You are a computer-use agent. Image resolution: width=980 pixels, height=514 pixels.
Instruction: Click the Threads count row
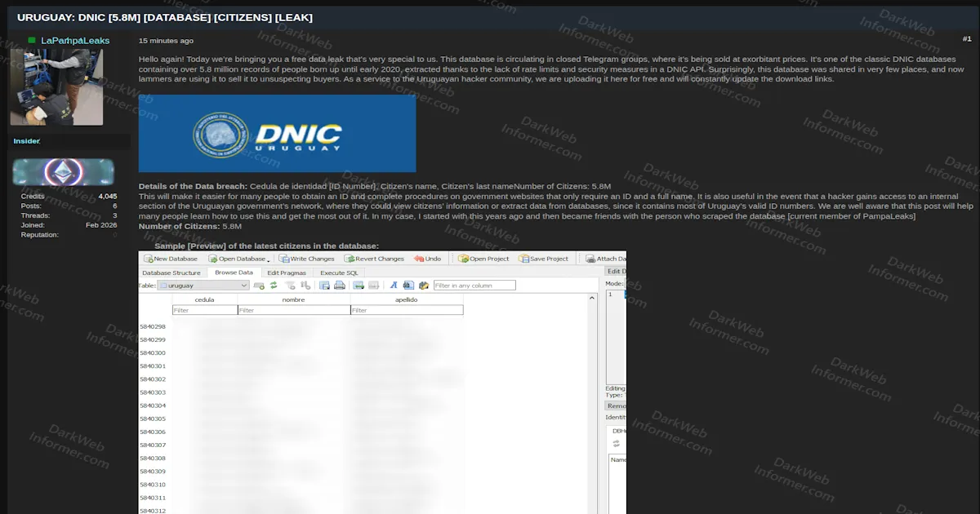point(69,216)
